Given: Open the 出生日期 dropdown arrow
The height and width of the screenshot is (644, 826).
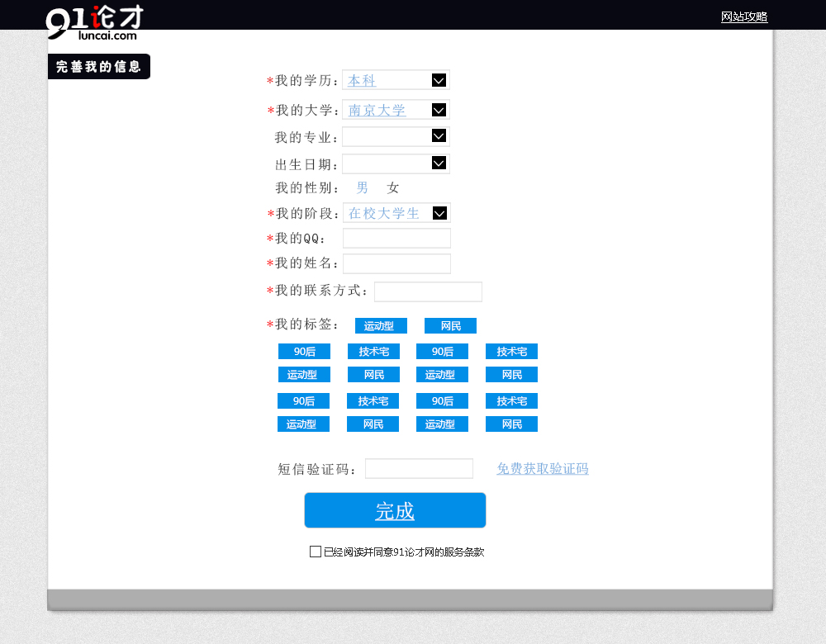Looking at the screenshot, I should [439, 163].
